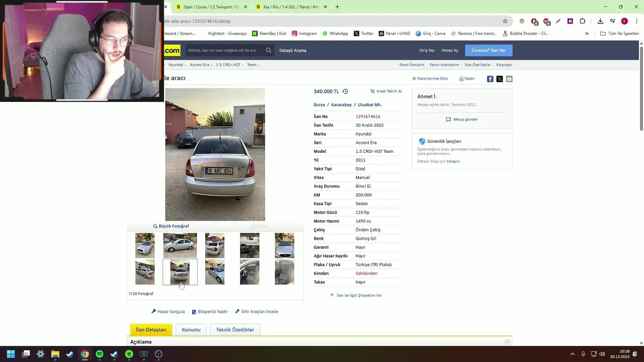This screenshot has width=644, height=362.
Task: Expand hidden bookmarks overflow chevron
Action: (587, 34)
